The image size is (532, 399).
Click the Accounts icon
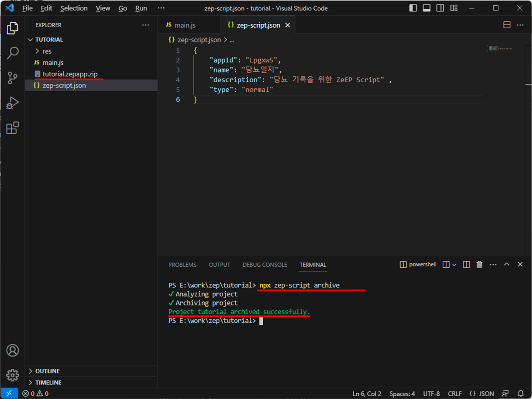[13, 350]
